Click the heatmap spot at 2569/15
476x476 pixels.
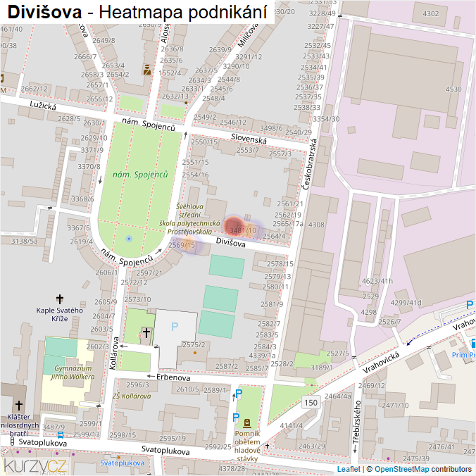pyautogui.click(x=189, y=244)
